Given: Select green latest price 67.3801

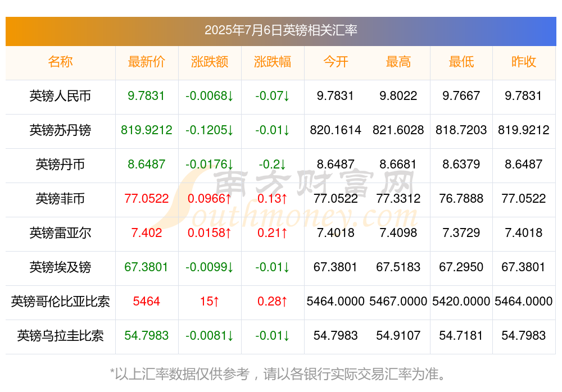Looking at the screenshot, I should [x=146, y=267].
